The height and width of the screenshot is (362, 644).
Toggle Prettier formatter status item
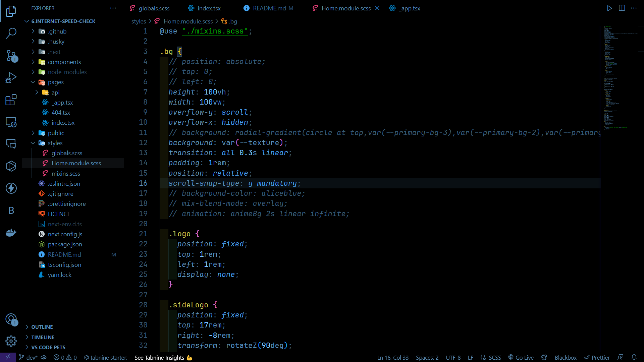point(597,358)
